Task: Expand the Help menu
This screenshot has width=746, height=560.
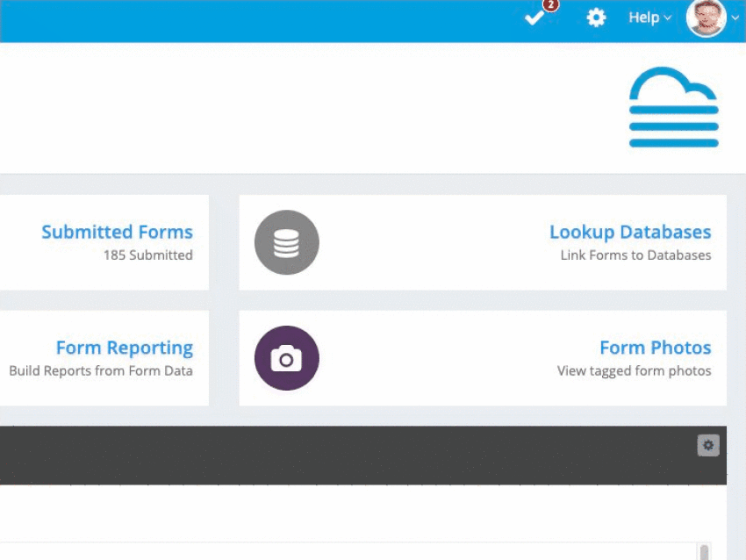Action: pyautogui.click(x=649, y=18)
